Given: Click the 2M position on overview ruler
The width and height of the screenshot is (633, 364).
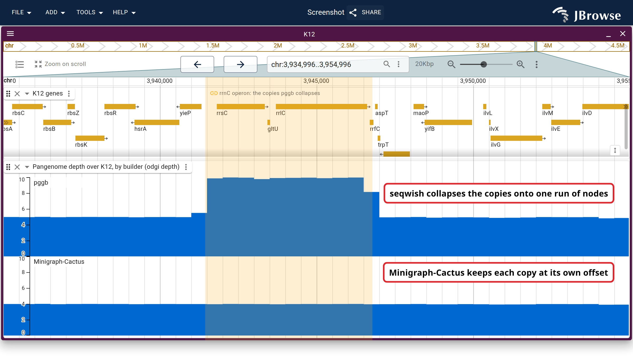Looking at the screenshot, I should click(x=278, y=46).
